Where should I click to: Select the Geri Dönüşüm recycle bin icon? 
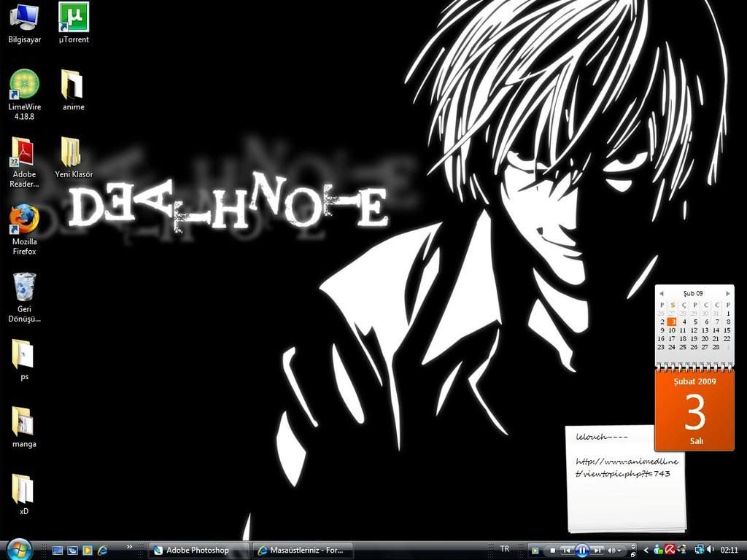tap(24, 297)
